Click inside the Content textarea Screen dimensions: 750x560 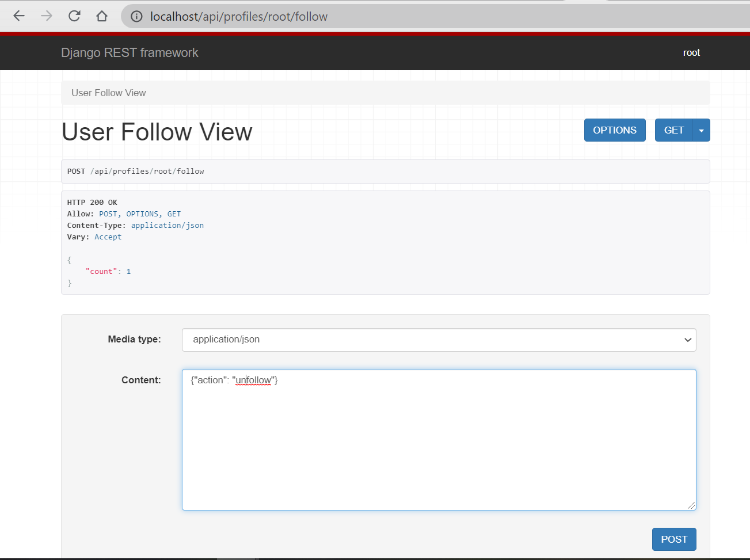click(x=439, y=440)
